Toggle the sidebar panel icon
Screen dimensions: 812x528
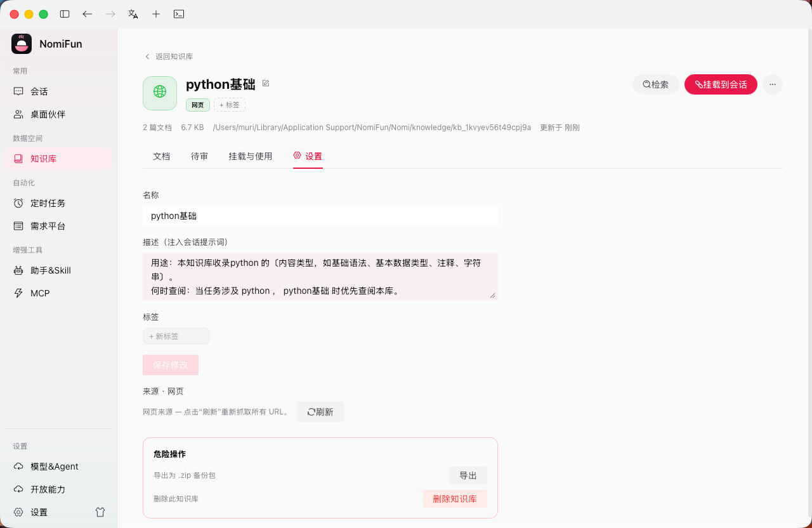(x=65, y=14)
